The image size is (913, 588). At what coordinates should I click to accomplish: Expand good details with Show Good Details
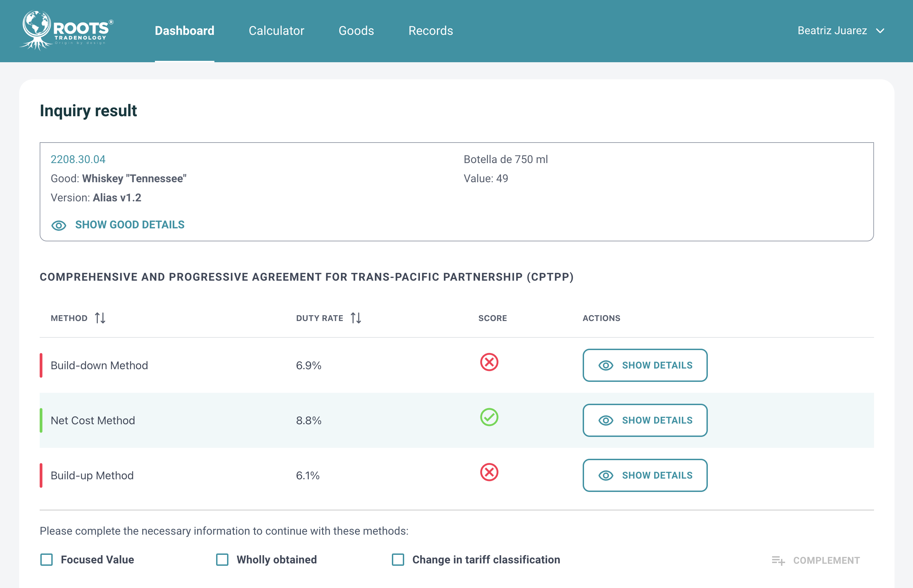pos(130,225)
